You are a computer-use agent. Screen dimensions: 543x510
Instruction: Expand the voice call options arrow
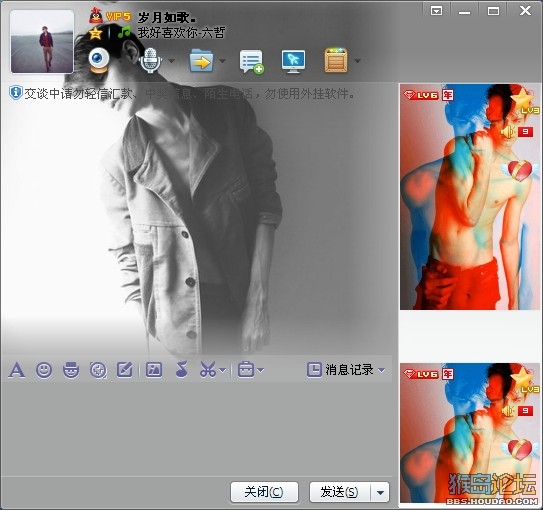tap(171, 61)
